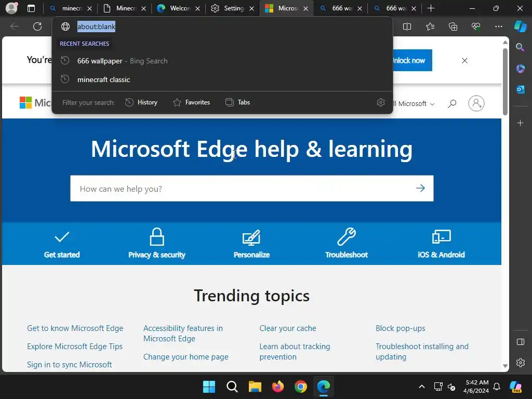Open Copilot icon at top right
The height and width of the screenshot is (399, 532).
tap(520, 26)
